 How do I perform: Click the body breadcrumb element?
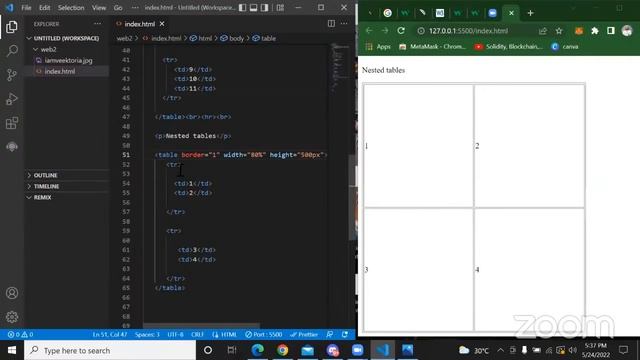pyautogui.click(x=232, y=38)
